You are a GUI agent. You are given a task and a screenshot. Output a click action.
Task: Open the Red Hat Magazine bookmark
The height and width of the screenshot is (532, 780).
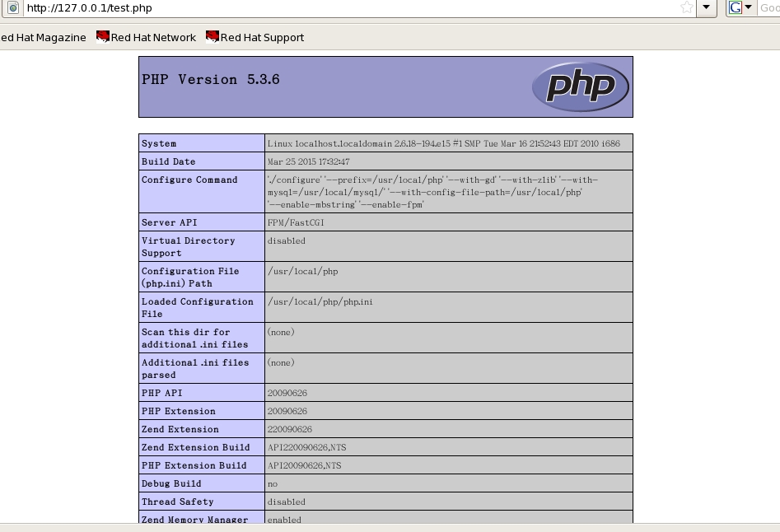point(43,38)
